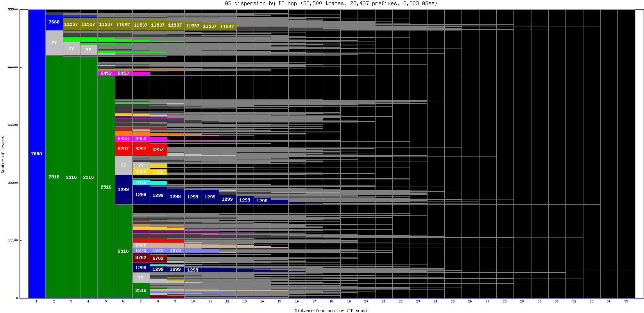
Task: Click the upper magenta 6453 block at hop 5
Action: click(106, 73)
